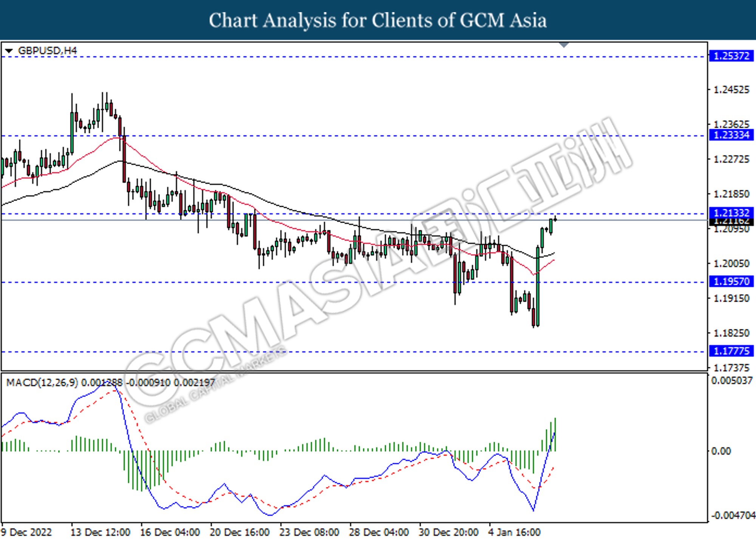Screen dimensions: 756x540
Task: Click the 1.24525 price axis value
Action: click(731, 90)
